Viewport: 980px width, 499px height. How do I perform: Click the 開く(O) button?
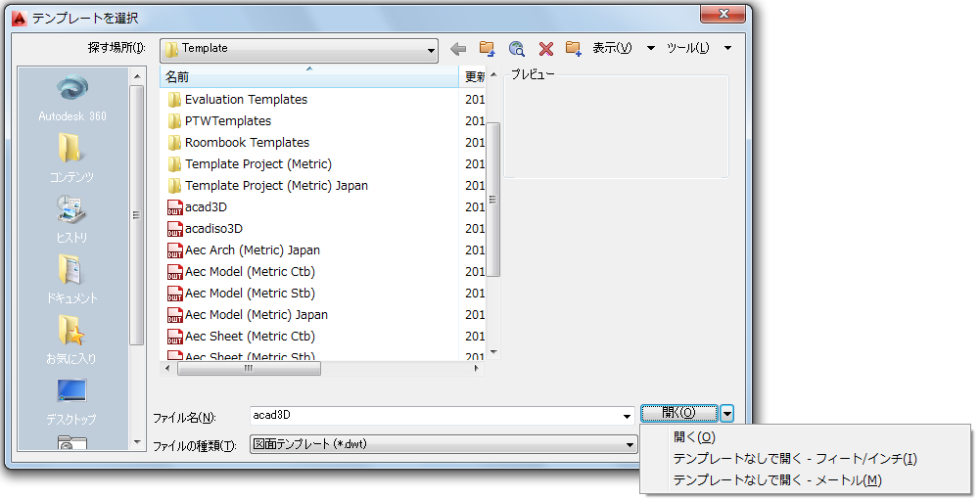tap(678, 413)
